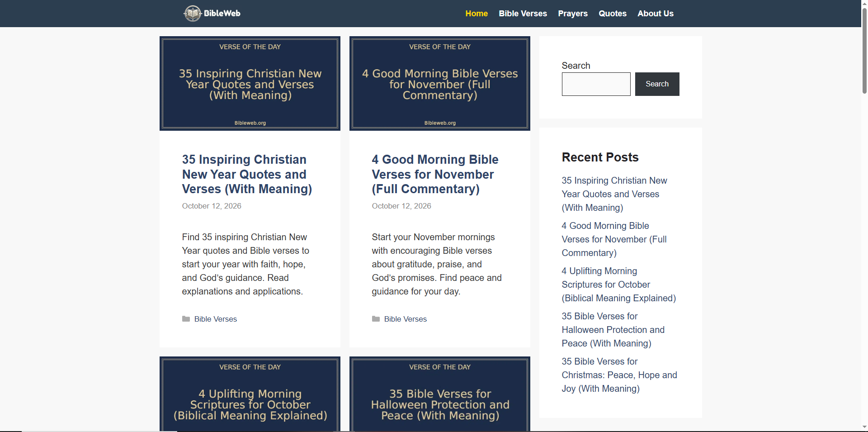Screen dimensions: 868x432
Task: Open recent post 35 Inspiring Christian New Year
Action: pyautogui.click(x=614, y=194)
